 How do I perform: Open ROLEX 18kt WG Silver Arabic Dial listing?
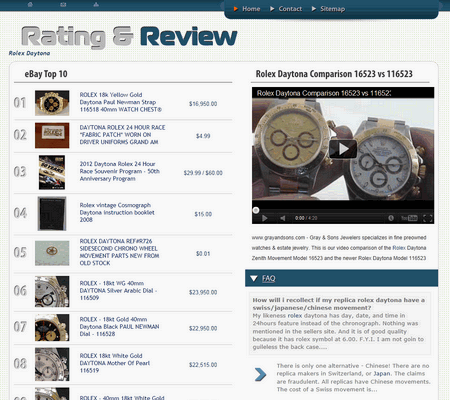(x=118, y=290)
